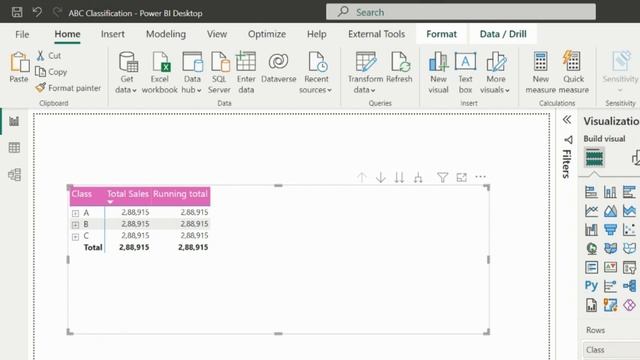Select the stacked bar chart visual
The width and height of the screenshot is (640, 360).
591,192
